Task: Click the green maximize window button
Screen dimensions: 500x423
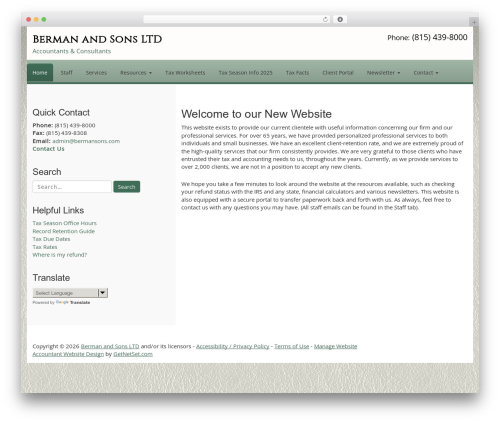Action: point(44,19)
